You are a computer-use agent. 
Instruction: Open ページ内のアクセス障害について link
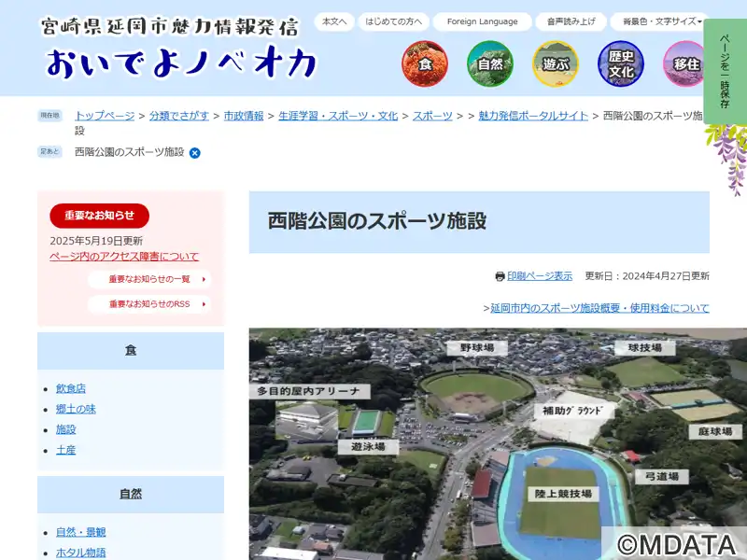point(124,257)
